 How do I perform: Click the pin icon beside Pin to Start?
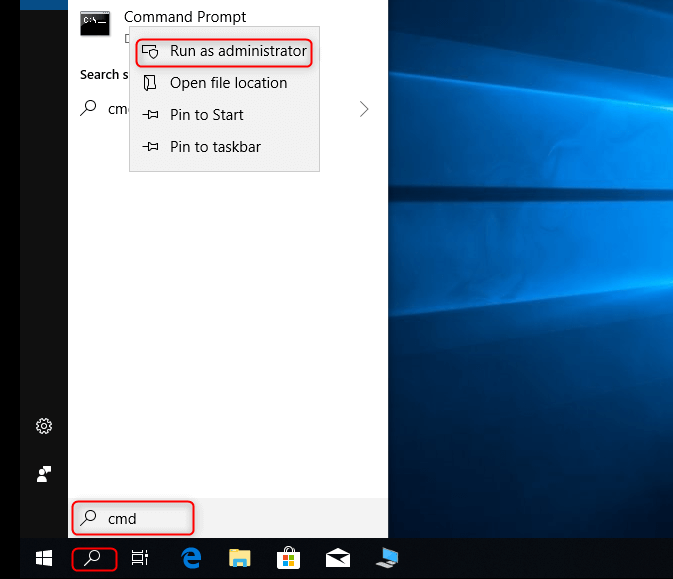pyautogui.click(x=150, y=115)
